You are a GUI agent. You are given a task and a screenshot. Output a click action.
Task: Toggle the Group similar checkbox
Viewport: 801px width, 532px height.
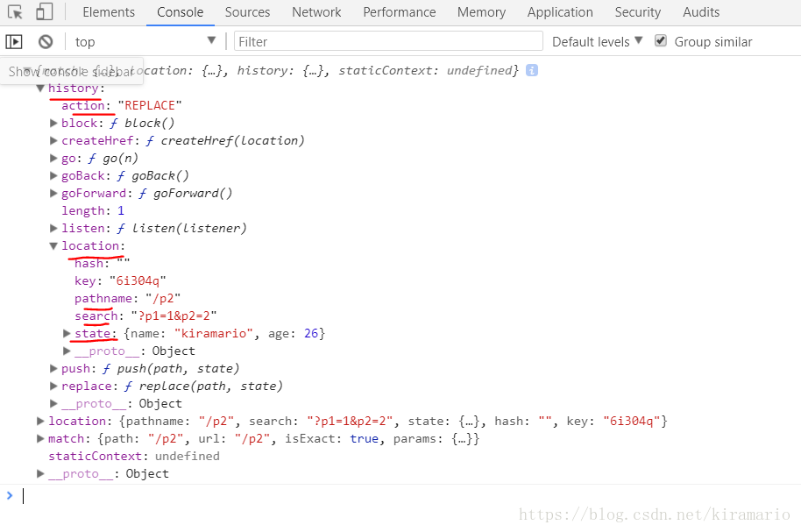tap(661, 40)
